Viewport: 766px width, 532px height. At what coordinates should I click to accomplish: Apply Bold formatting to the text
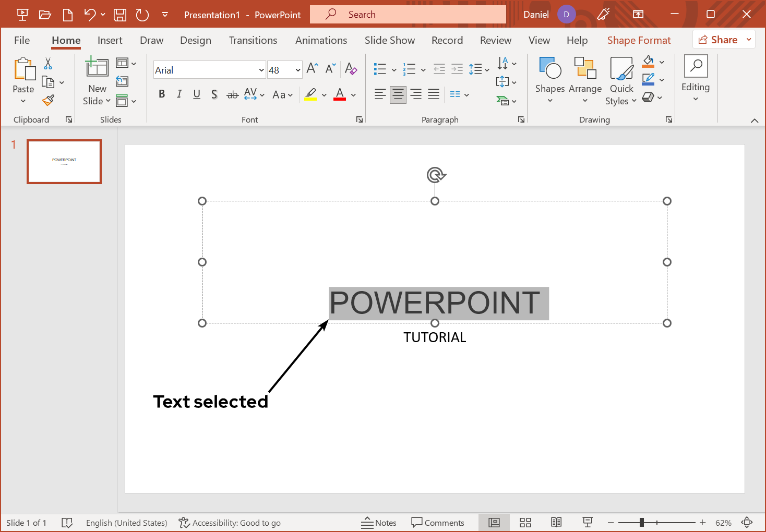(x=162, y=94)
